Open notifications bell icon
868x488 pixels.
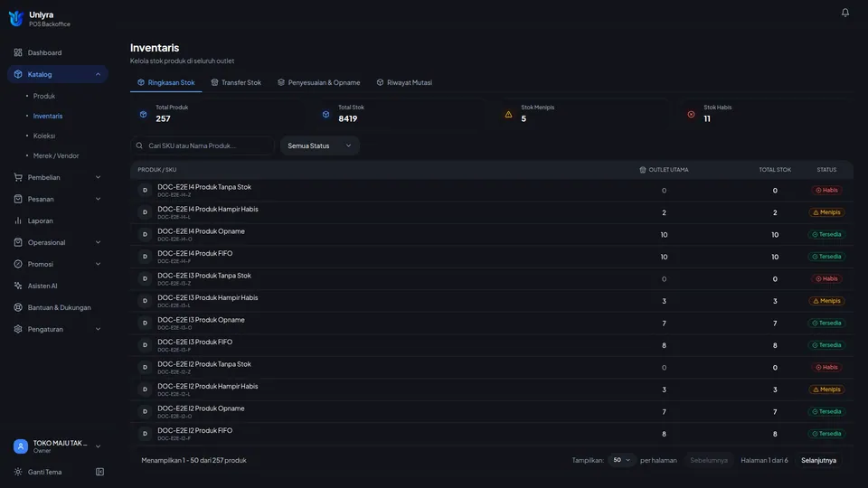tap(844, 12)
